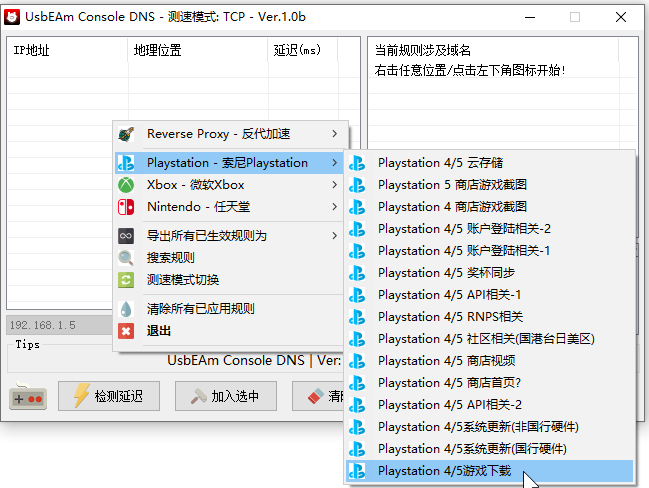Click the 当前规则涉及域名 column header
649x488 pixels.
click(x=494, y=50)
